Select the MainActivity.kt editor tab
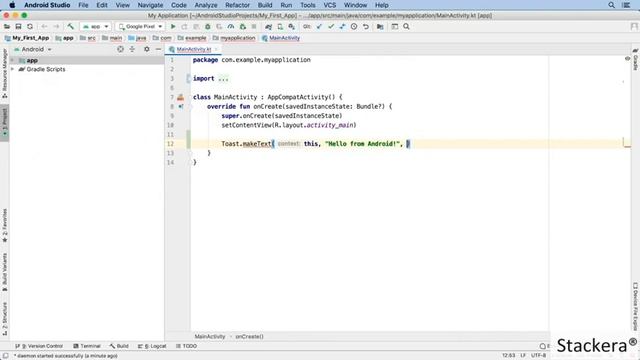The image size is (640, 360). pos(194,49)
